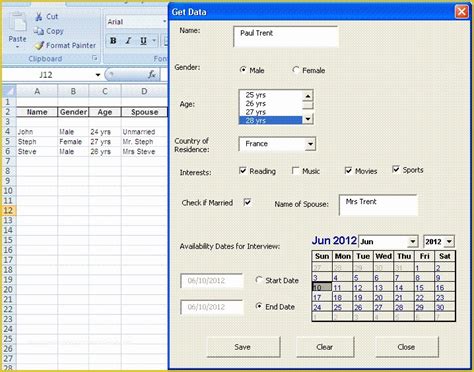Toggle Underline formatting
Image resolution: width=474 pixels, height=372 pixels.
click(143, 41)
